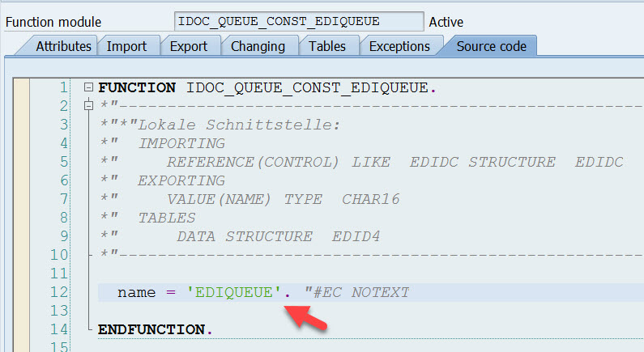Collapse the comment block fold on line 2

click(88, 106)
